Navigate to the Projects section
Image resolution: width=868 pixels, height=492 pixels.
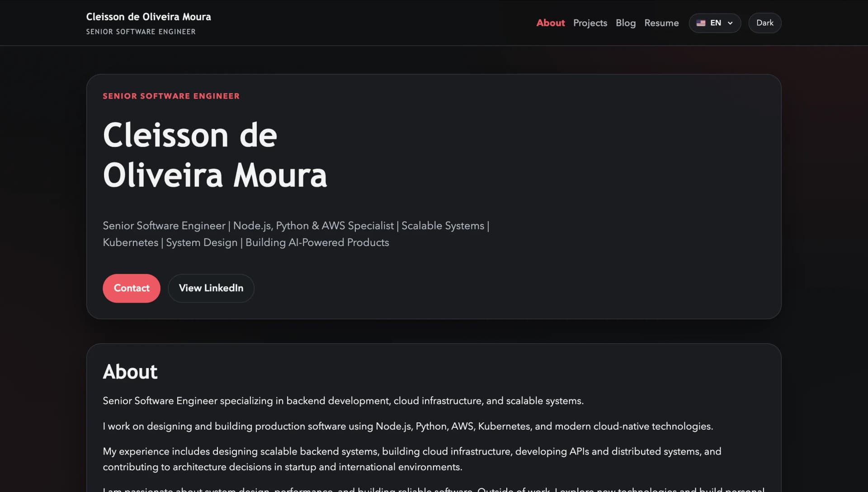[x=590, y=23]
